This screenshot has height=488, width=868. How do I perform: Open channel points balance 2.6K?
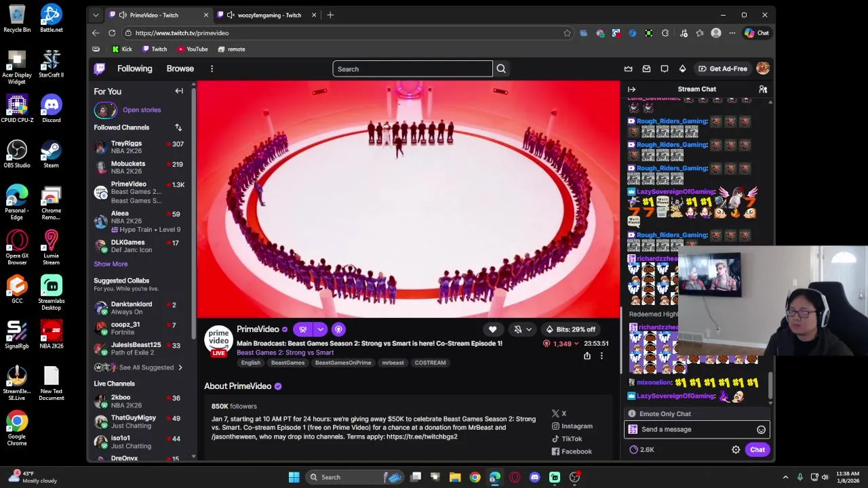coord(642,449)
